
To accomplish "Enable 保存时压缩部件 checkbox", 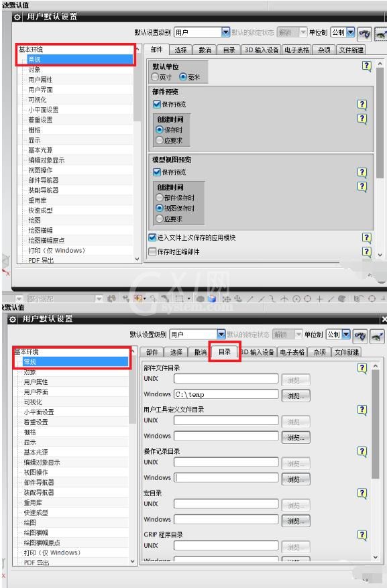I will coord(152,251).
